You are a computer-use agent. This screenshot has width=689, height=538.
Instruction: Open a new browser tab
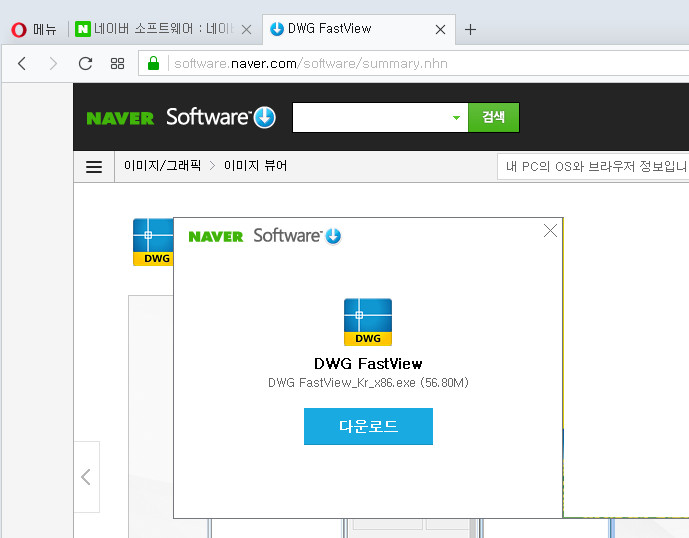pyautogui.click(x=470, y=29)
